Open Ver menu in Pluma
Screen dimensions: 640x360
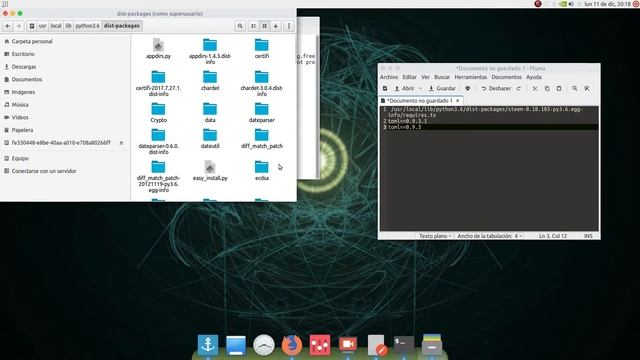click(425, 77)
